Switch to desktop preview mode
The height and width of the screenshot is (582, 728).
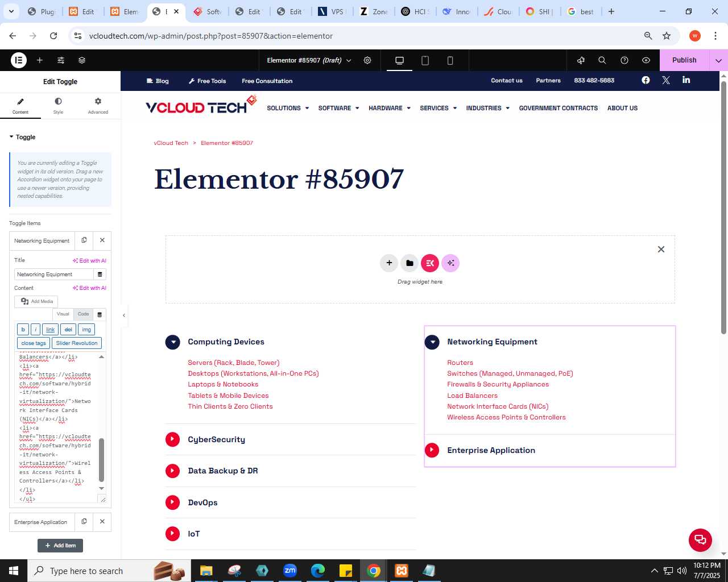coord(399,60)
